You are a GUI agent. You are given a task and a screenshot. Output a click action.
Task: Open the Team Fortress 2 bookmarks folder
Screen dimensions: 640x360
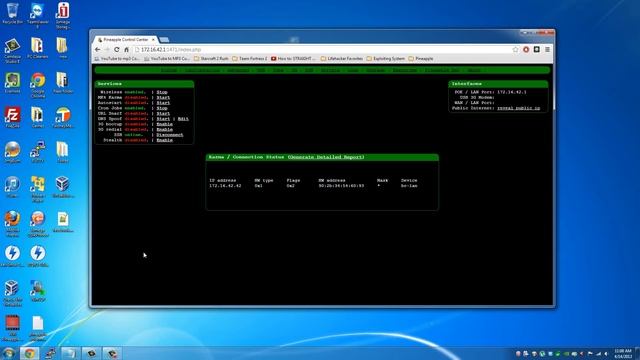(249, 59)
